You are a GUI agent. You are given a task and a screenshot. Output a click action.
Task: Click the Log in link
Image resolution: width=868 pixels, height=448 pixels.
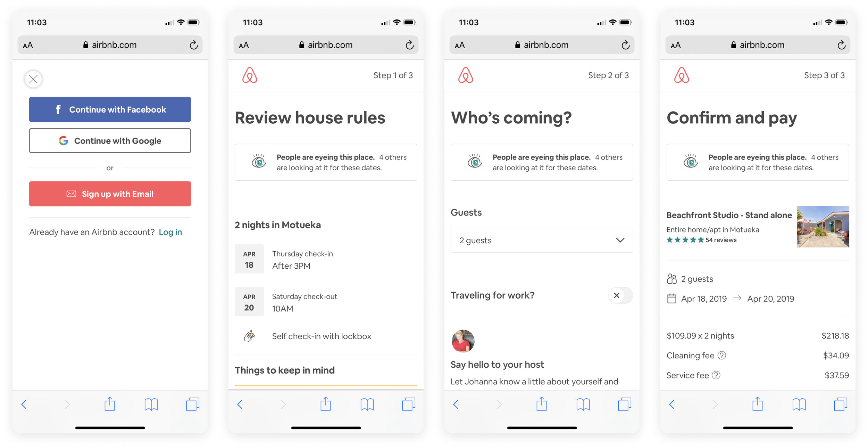click(x=171, y=231)
